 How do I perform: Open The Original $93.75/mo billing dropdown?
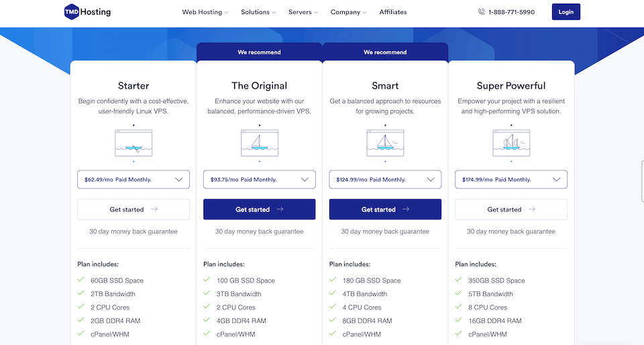point(260,179)
